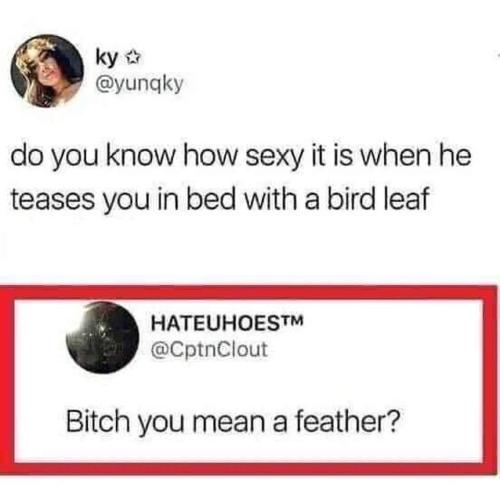Open the reply 'Bitch you mean a feather?'
This screenshot has width=500, height=487.
[232, 421]
